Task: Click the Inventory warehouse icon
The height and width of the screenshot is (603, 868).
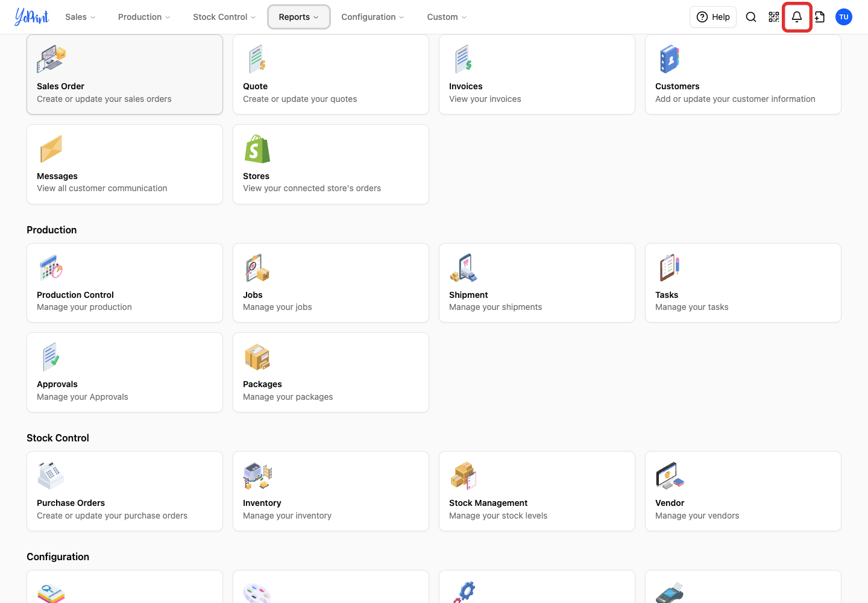Action: coord(257,476)
